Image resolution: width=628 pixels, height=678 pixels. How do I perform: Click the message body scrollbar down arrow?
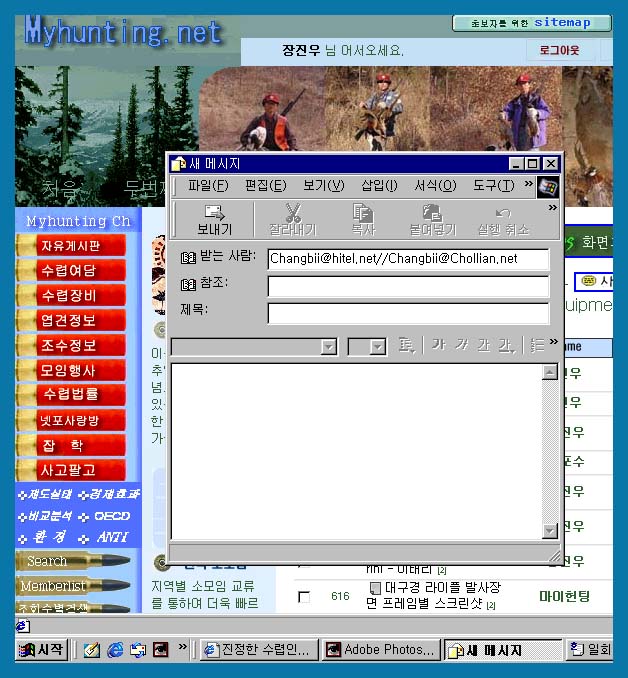pos(549,531)
